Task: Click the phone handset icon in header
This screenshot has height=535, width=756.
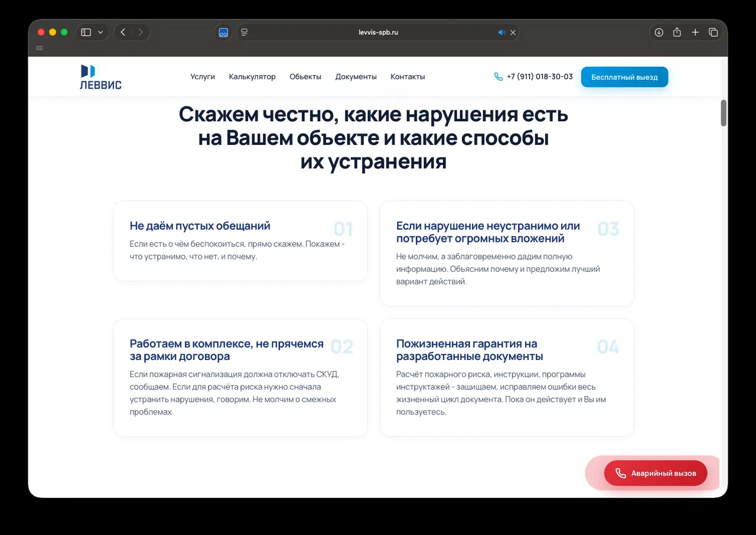Action: pos(498,77)
